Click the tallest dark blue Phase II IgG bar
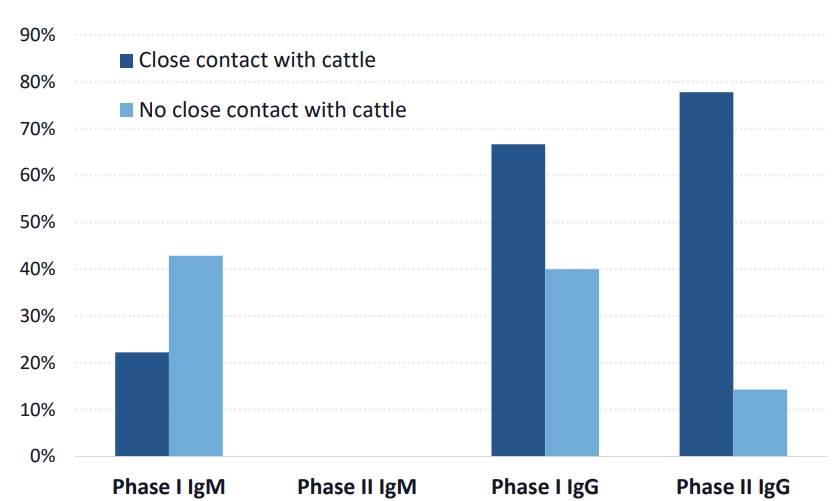 click(706, 274)
